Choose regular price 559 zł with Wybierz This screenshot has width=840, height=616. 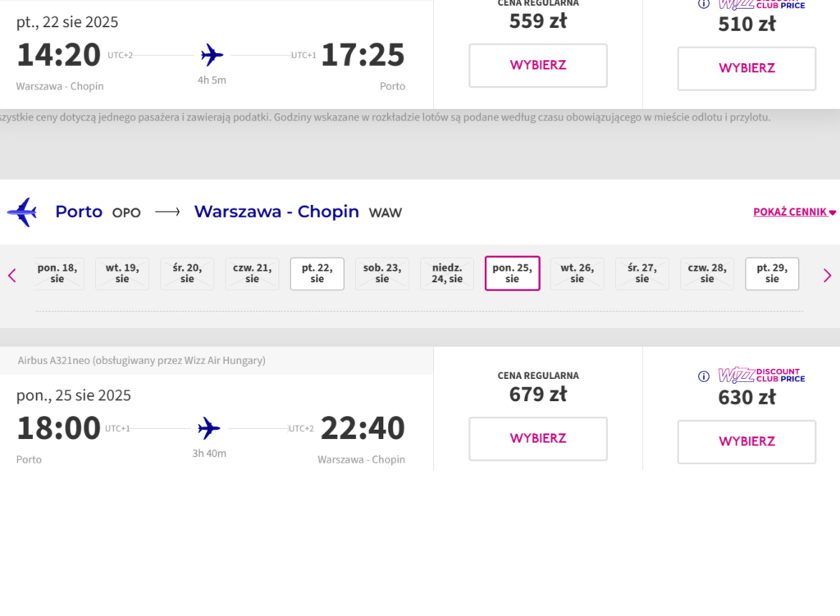[x=538, y=66]
